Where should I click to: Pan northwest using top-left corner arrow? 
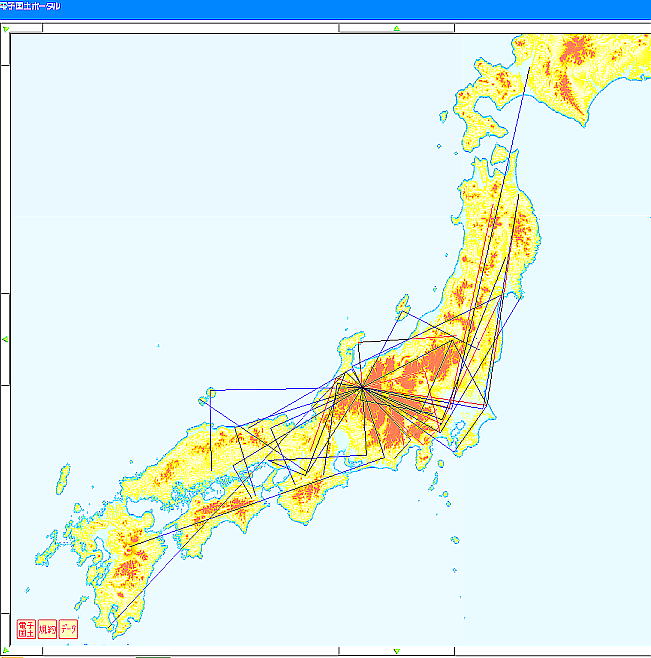pyautogui.click(x=6, y=29)
